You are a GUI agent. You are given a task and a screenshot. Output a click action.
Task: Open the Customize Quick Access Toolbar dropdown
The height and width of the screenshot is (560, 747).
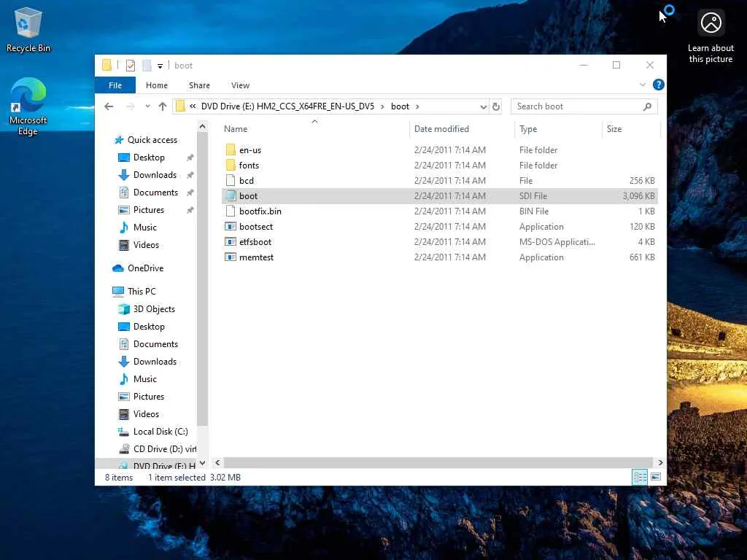pos(160,66)
